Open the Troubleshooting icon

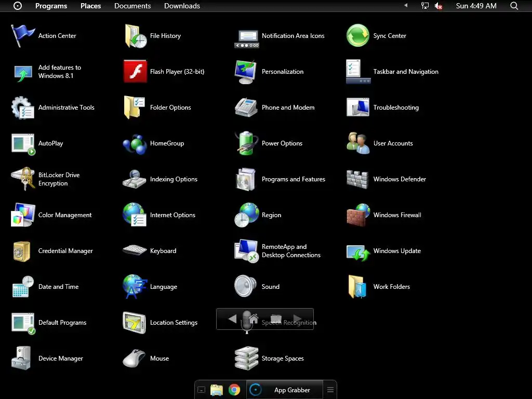(x=357, y=107)
